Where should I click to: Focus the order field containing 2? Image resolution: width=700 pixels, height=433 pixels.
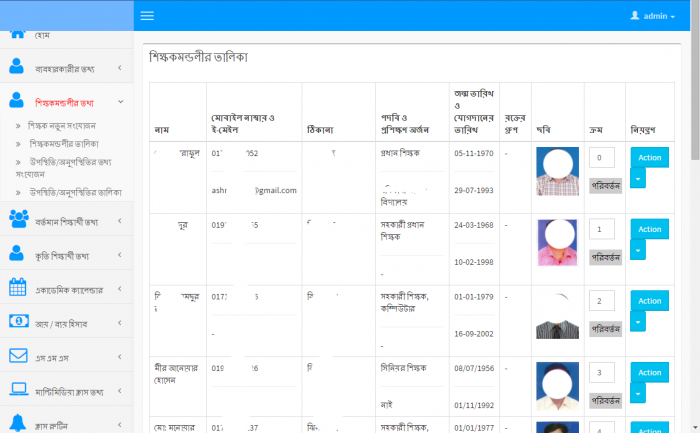(x=602, y=301)
